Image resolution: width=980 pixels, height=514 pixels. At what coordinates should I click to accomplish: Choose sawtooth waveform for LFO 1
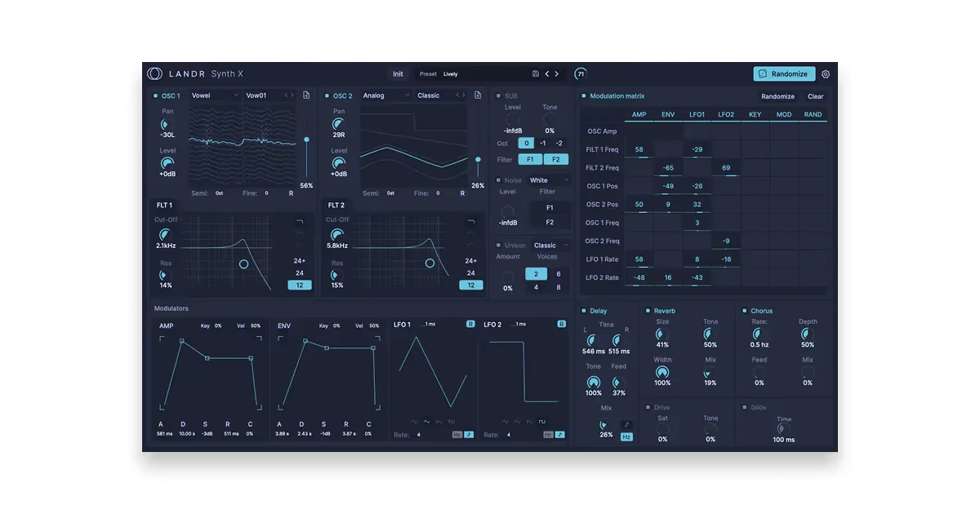click(439, 422)
